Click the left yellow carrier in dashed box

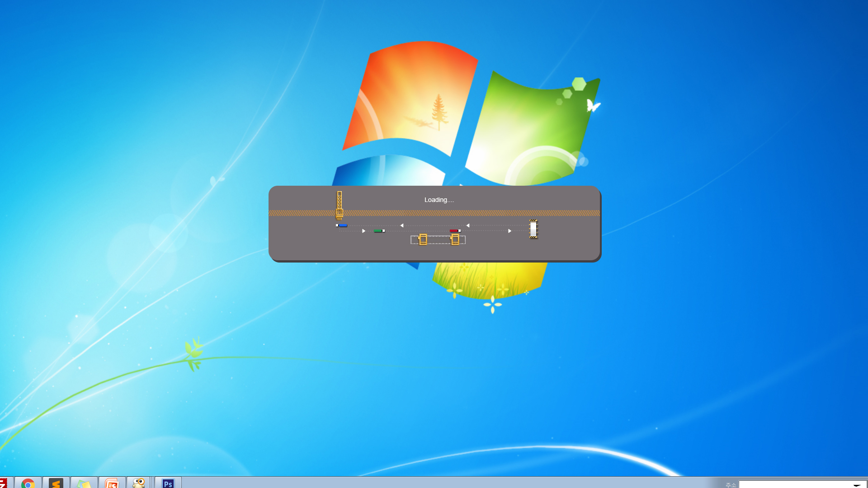pyautogui.click(x=423, y=239)
